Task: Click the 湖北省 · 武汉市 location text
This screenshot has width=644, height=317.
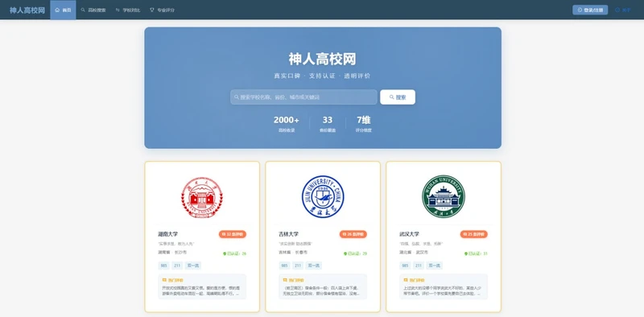Action: (414, 252)
